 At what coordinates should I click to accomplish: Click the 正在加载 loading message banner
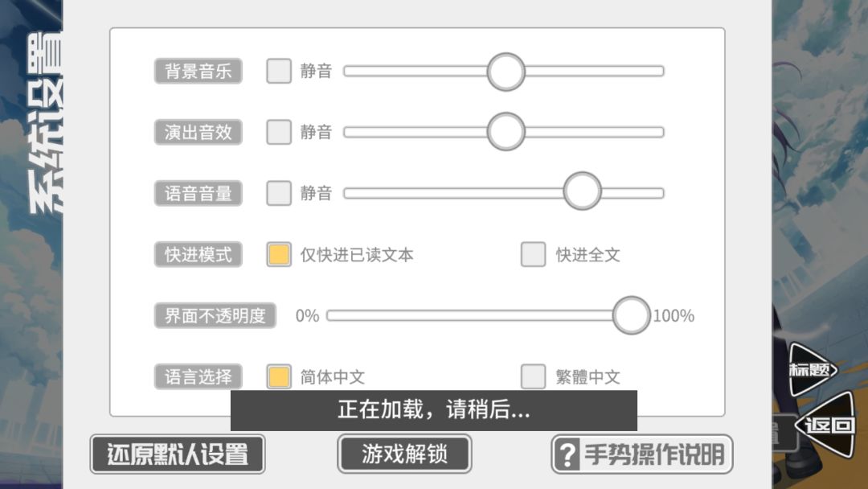click(434, 410)
